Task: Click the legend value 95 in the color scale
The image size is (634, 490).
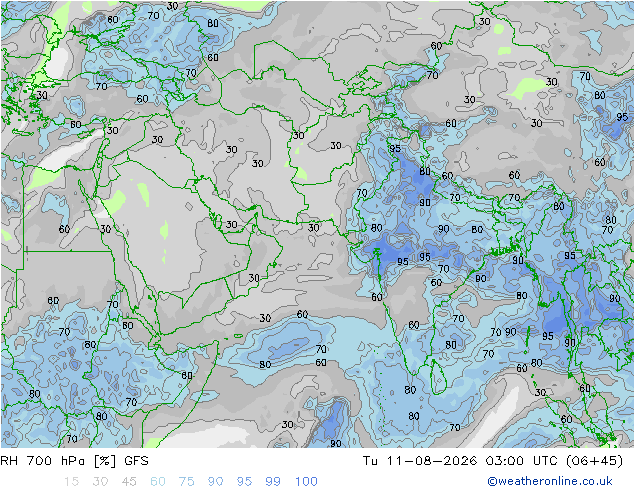Action: [x=244, y=482]
